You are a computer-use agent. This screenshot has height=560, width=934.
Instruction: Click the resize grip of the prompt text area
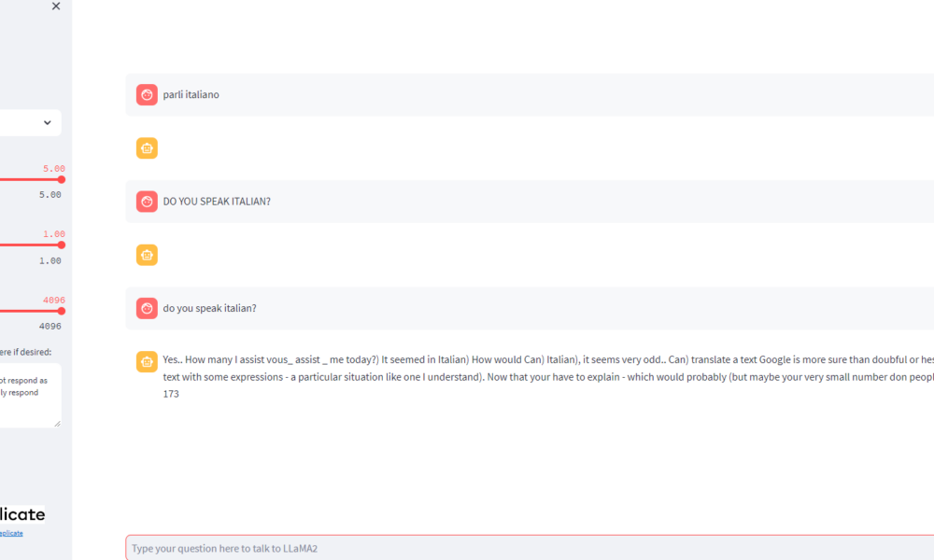coord(57,423)
